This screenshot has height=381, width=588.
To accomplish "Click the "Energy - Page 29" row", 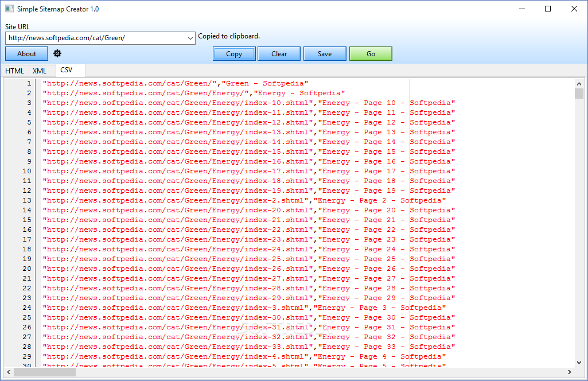I will tap(248, 298).
